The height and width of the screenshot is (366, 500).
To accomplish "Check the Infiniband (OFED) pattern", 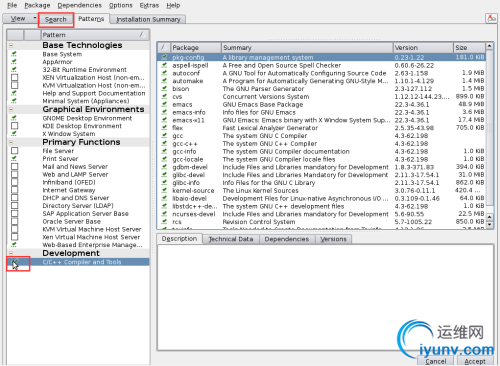I will click(14, 182).
